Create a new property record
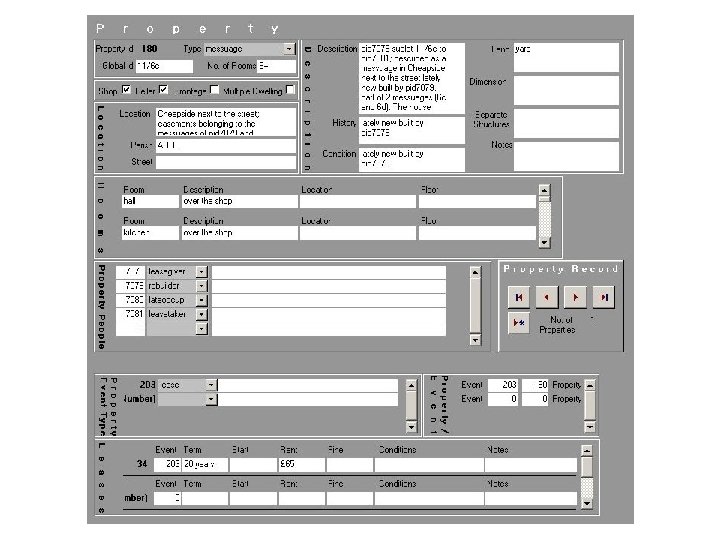720x540 pixels. tap(519, 323)
